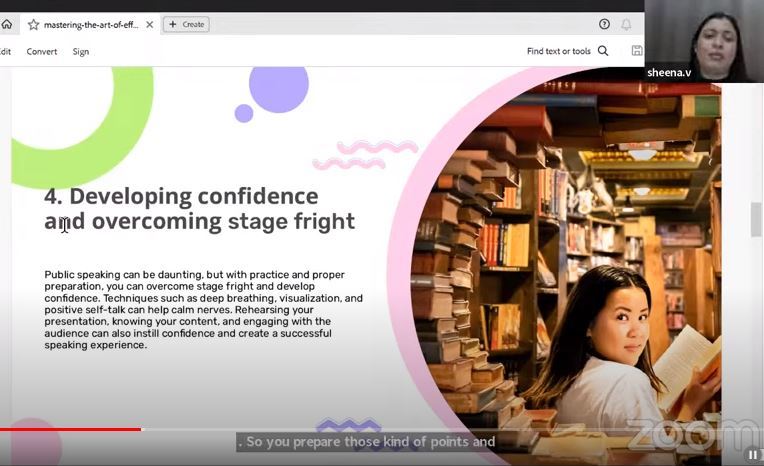The height and width of the screenshot is (466, 764).
Task: Click the sheena.v webcam thumbnail
Action: pyautogui.click(x=704, y=40)
